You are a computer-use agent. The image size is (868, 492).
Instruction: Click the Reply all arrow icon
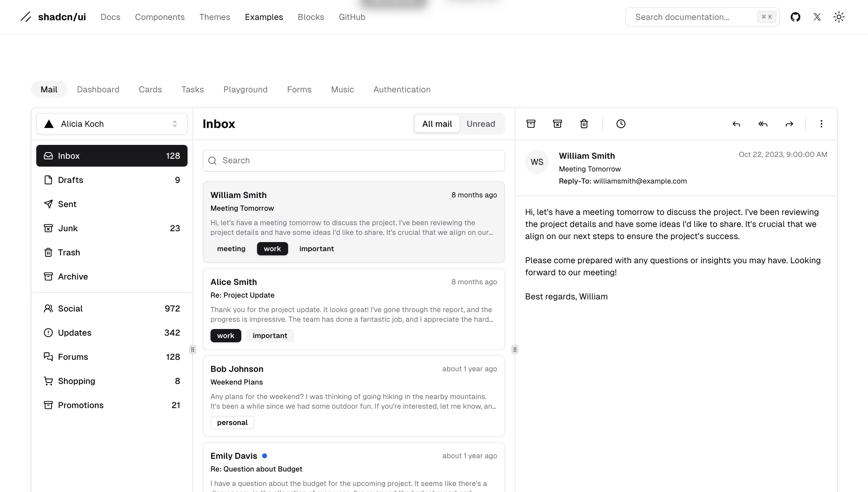click(x=763, y=124)
